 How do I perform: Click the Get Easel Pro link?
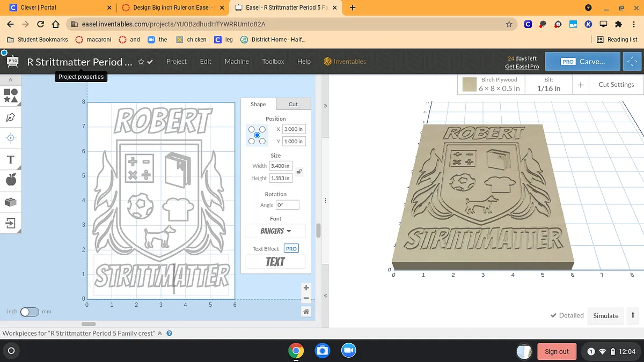click(x=522, y=67)
